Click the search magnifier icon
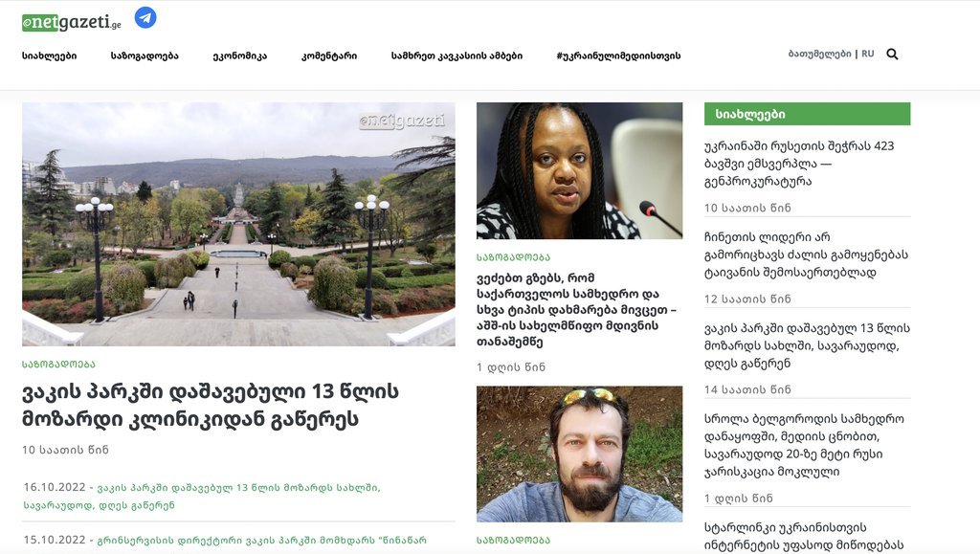 coord(893,55)
